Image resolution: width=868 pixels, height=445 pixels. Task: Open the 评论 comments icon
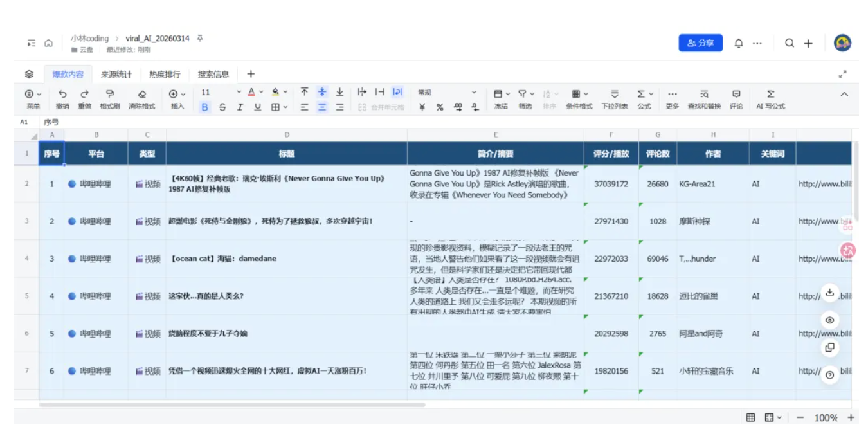pyautogui.click(x=736, y=94)
